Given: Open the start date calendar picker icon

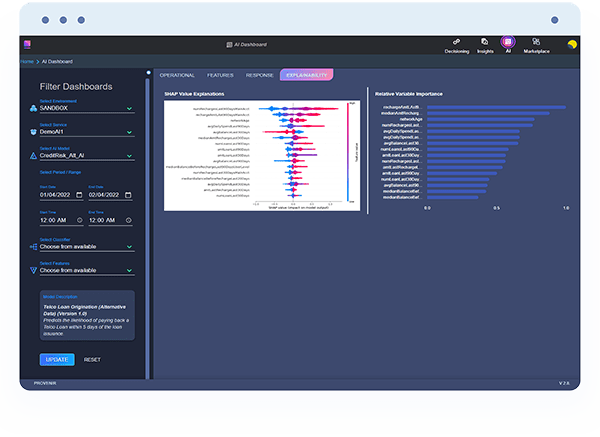Looking at the screenshot, I should (x=79, y=195).
